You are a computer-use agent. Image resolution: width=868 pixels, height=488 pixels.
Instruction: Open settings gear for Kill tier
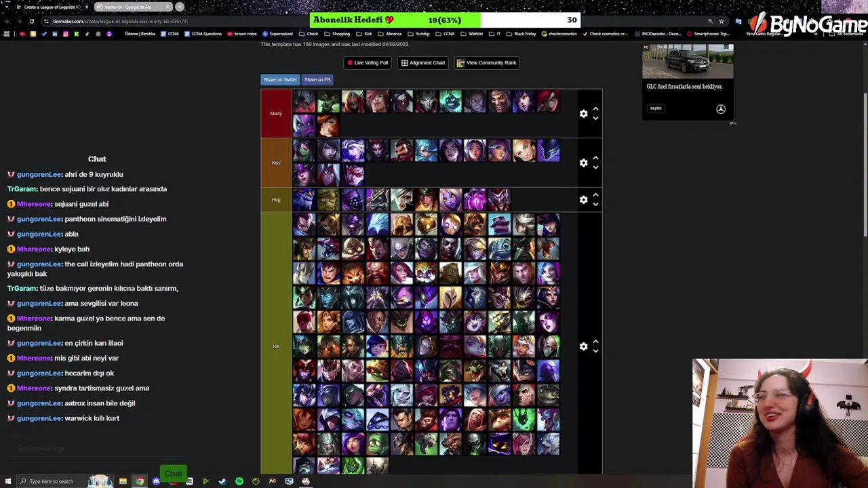pos(583,346)
